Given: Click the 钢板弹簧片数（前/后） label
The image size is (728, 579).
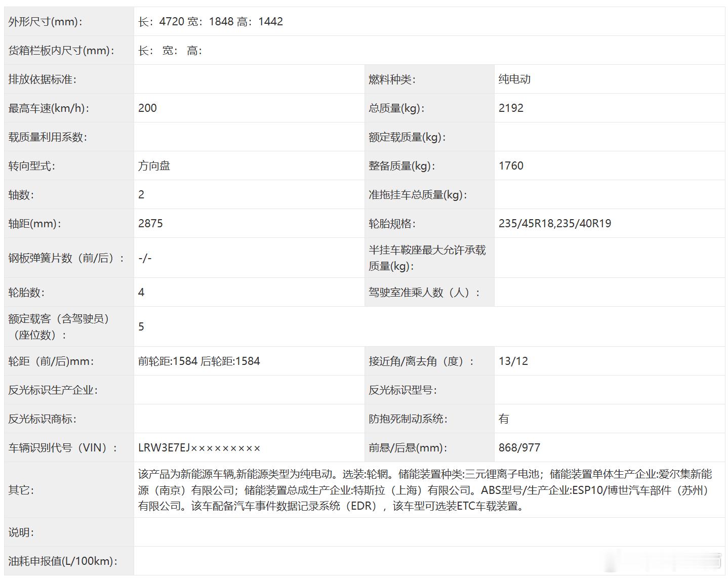Looking at the screenshot, I should 66,258.
